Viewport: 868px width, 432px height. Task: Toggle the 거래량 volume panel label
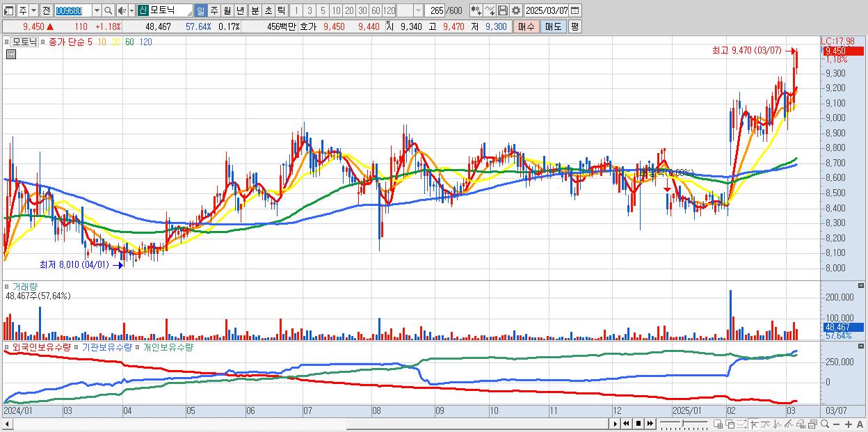[25, 286]
